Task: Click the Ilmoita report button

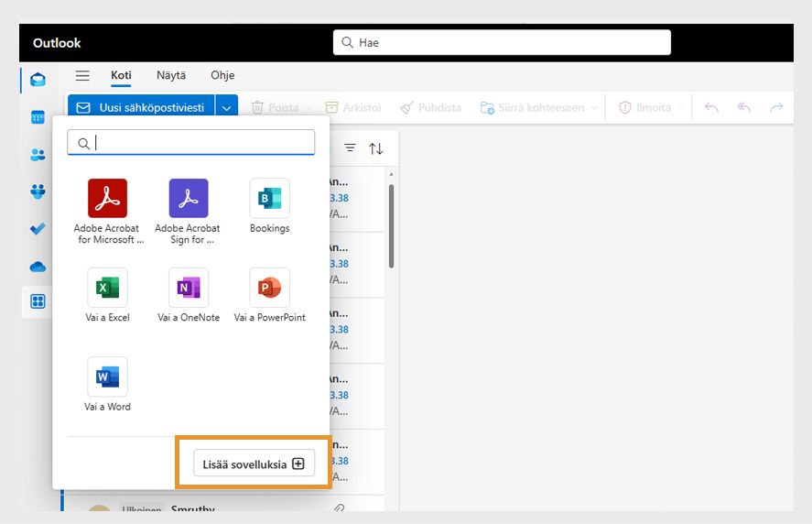Action: click(644, 107)
